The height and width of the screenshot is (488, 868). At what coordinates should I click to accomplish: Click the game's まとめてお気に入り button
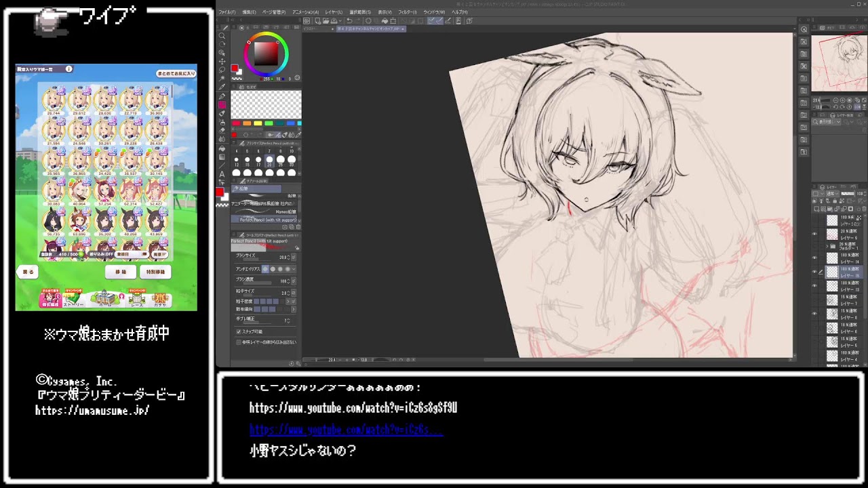176,73
